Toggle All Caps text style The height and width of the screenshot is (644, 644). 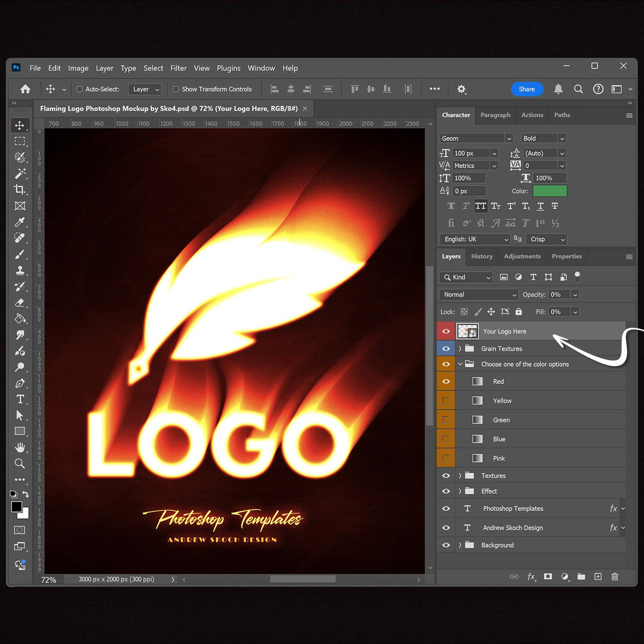pos(481,206)
